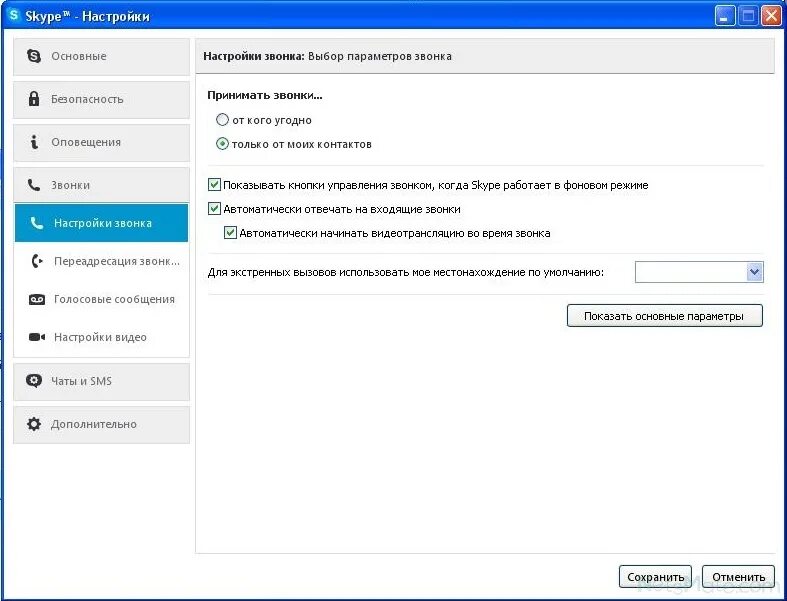Toggle 'Показывать кнопки управления звонком' checkbox
The image size is (787, 601).
[214, 185]
